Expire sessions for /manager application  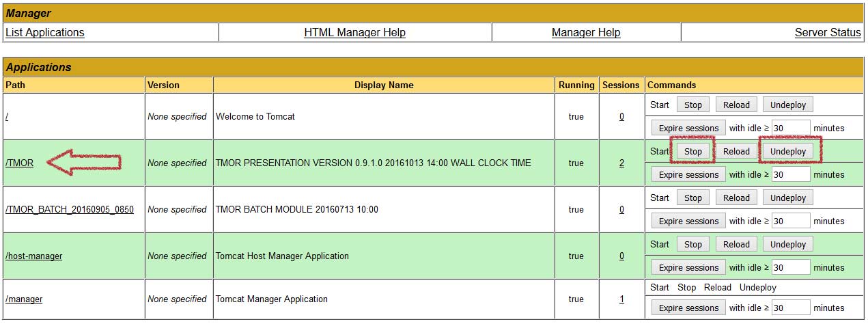(688, 308)
